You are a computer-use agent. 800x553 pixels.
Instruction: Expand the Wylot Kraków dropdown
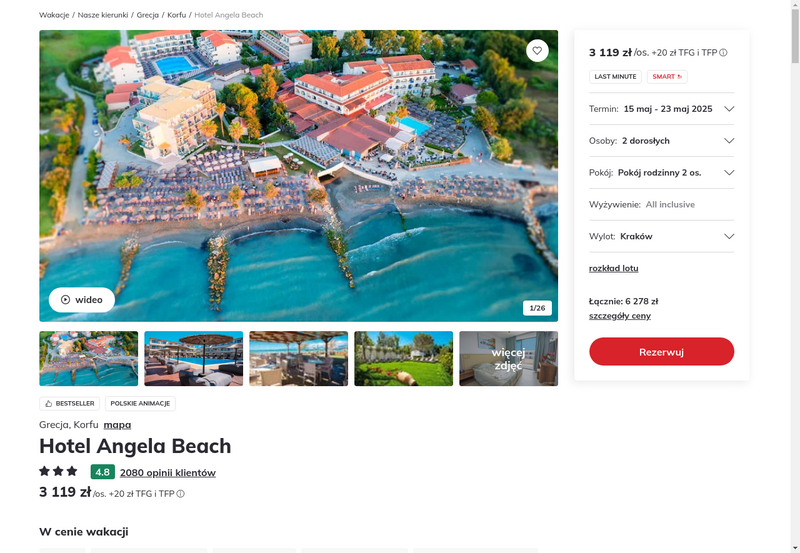[661, 236]
